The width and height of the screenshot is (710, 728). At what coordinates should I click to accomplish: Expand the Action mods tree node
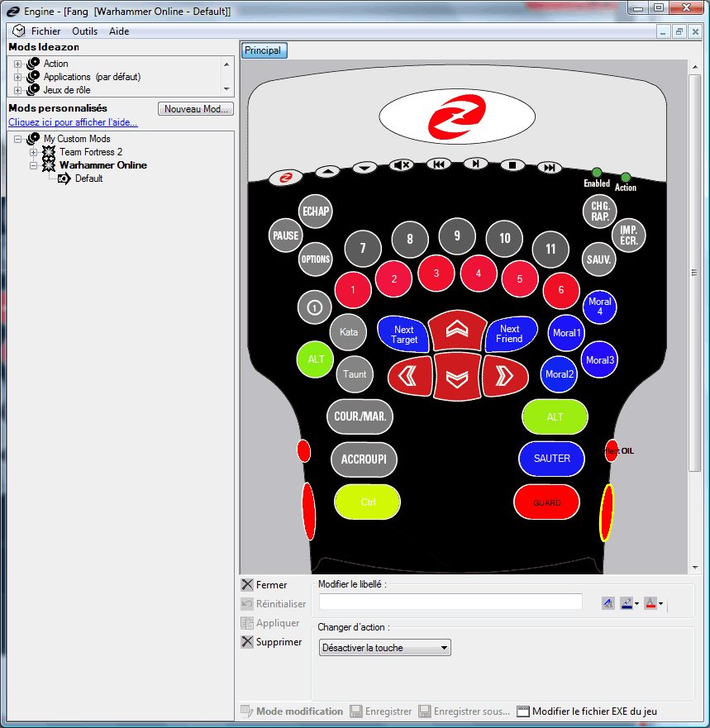[x=17, y=64]
